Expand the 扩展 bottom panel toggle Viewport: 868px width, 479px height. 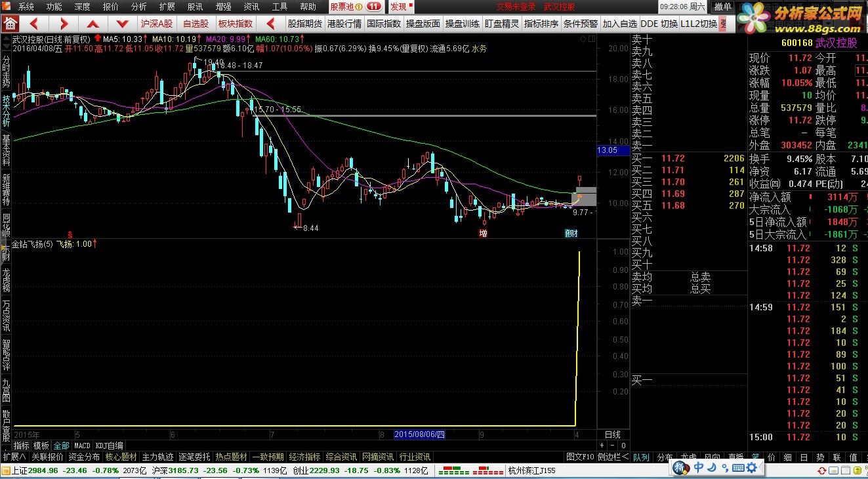pos(14,457)
